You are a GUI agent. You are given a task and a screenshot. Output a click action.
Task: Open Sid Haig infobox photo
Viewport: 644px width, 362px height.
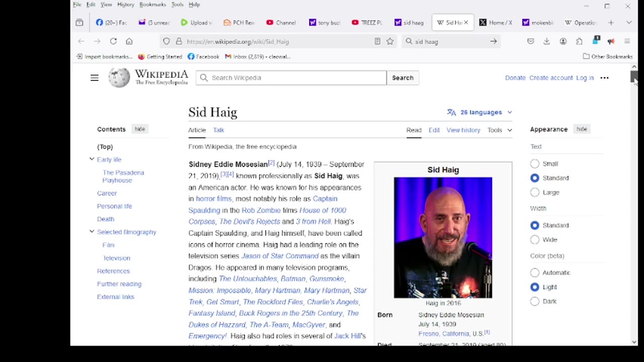click(x=443, y=238)
